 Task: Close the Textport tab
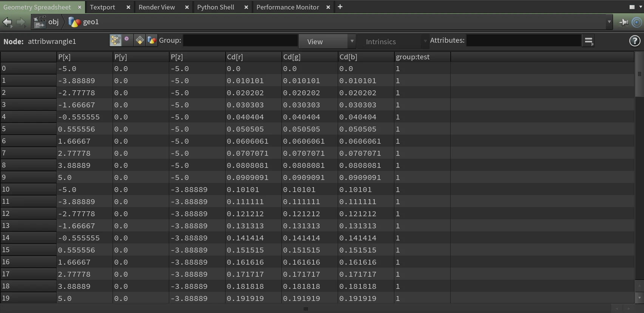pos(128,7)
